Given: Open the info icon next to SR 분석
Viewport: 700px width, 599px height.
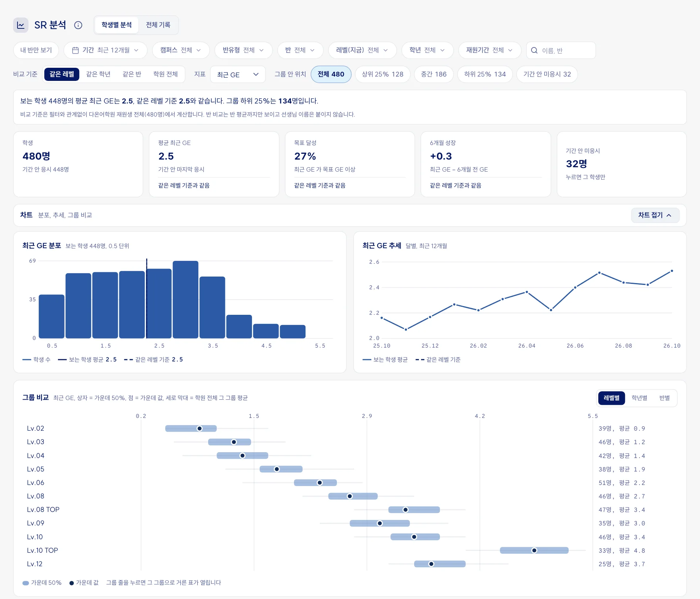Looking at the screenshot, I should coord(78,25).
